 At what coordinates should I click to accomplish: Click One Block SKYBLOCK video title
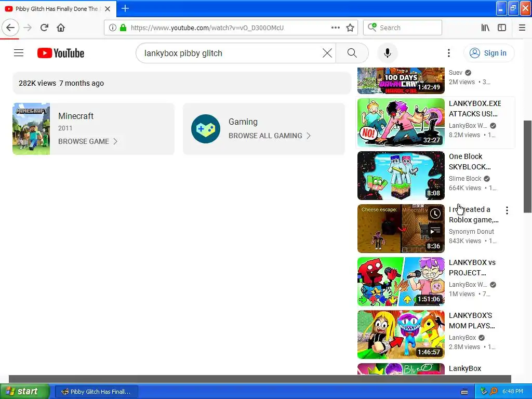[470, 162]
